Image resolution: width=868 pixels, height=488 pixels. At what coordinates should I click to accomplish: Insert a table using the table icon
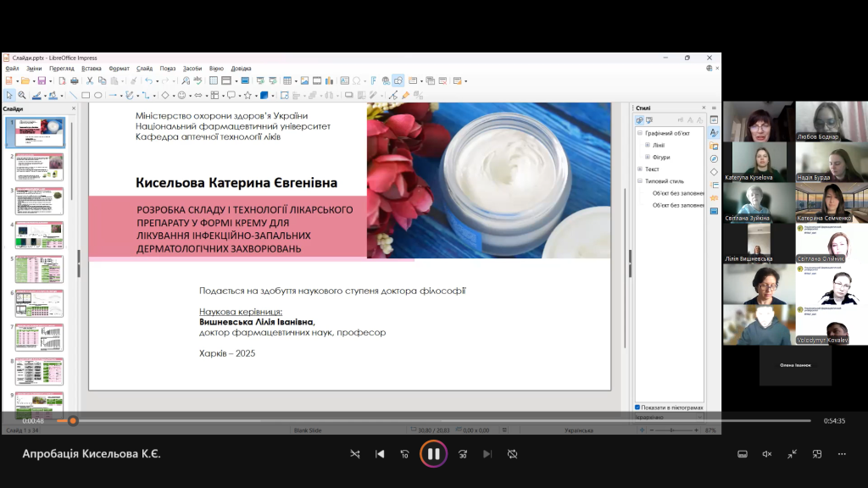point(287,80)
